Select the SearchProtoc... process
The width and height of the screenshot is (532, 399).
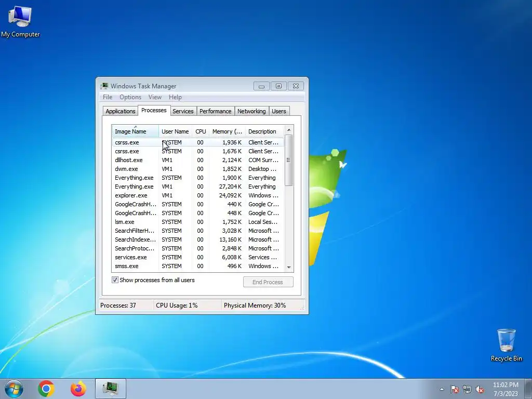[x=198, y=248]
